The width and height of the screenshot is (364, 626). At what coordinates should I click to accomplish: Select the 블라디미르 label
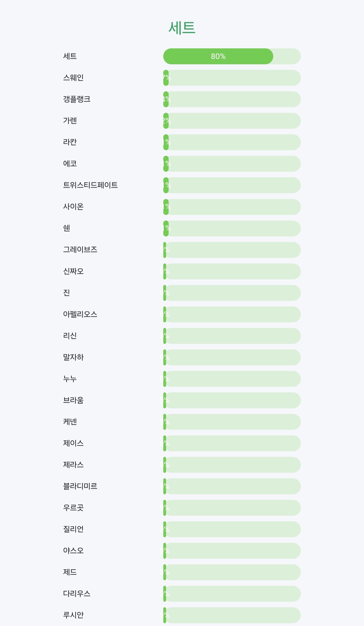(80, 486)
